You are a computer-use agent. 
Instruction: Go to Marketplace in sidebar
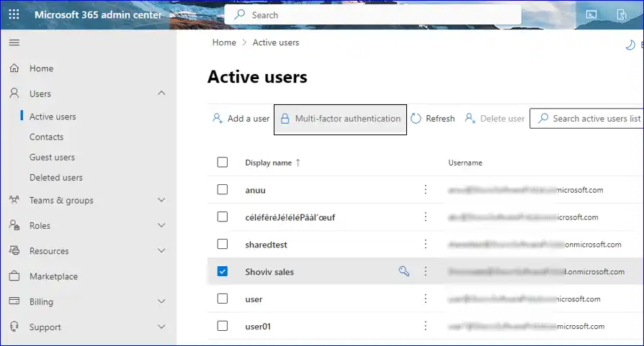tap(53, 276)
